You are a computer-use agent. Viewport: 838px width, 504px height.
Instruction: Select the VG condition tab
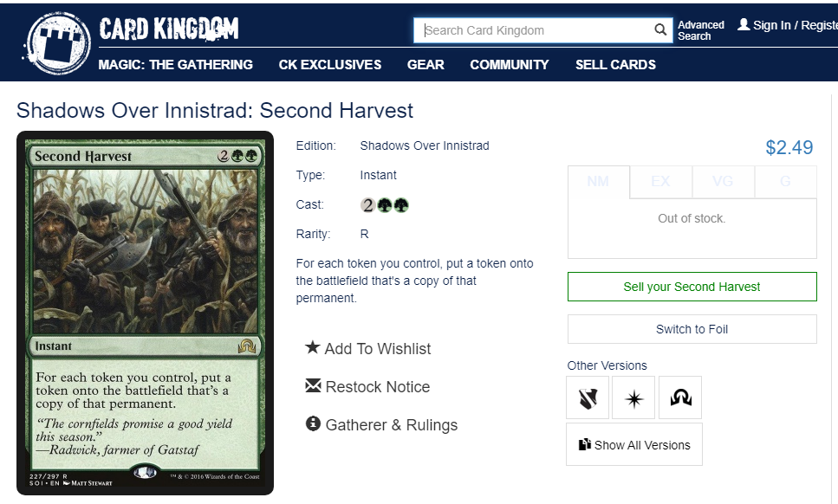(723, 182)
